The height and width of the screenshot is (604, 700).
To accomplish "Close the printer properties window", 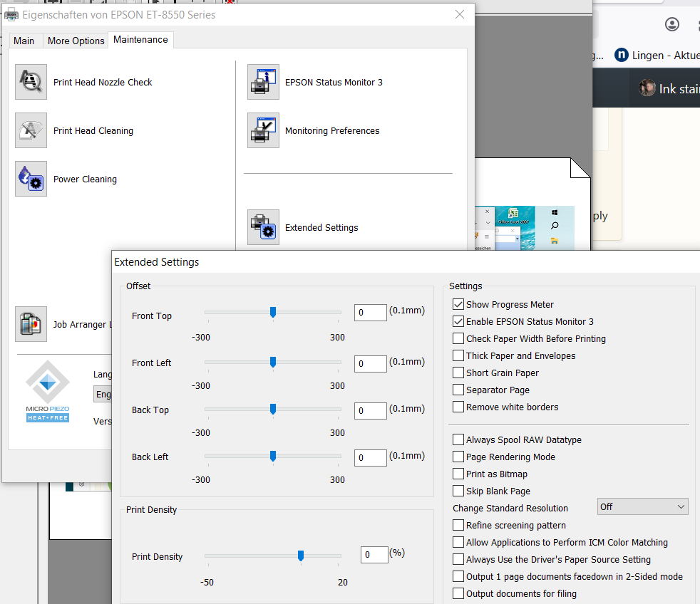I will tap(460, 14).
